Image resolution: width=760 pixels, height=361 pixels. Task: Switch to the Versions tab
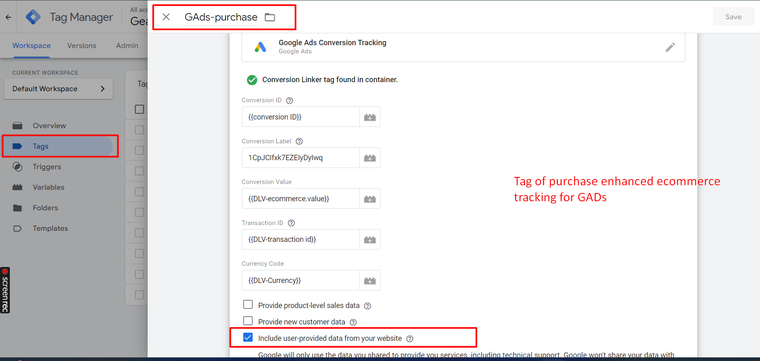[81, 46]
